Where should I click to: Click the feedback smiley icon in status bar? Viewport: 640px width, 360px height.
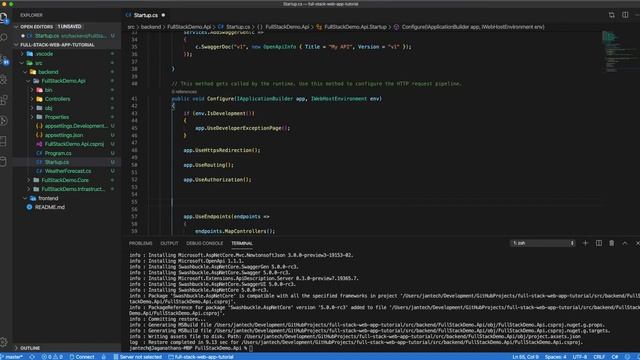(x=627, y=357)
